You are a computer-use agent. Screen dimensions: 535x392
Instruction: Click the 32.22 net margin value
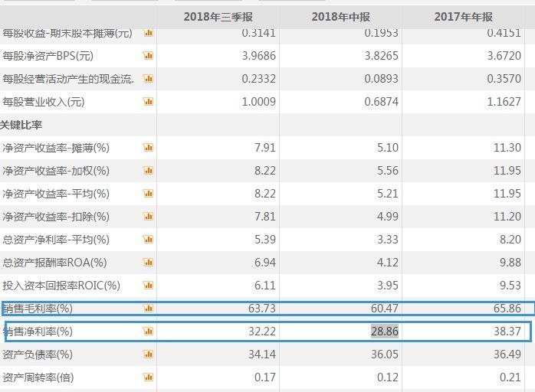(x=261, y=332)
